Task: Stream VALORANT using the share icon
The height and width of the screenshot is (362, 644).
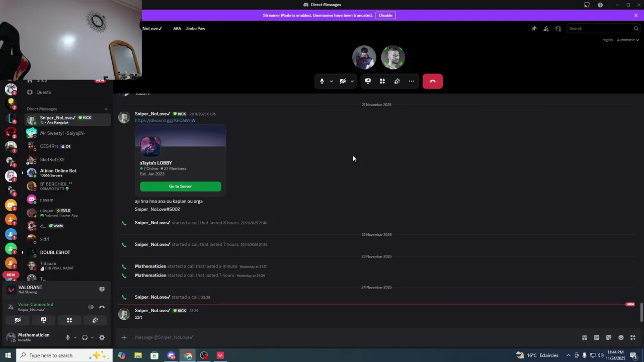Action: click(x=102, y=290)
